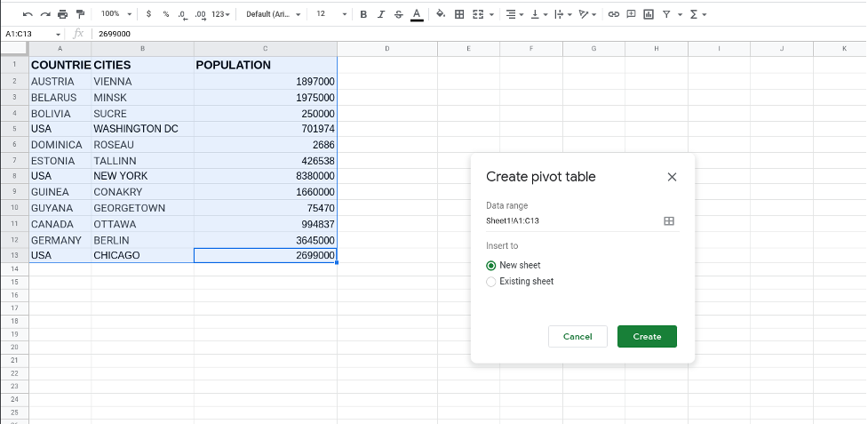Toggle italic formatting

coord(381,14)
